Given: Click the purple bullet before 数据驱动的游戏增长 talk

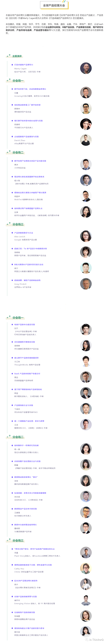Looking at the screenshot, I should click(x=12, y=477).
